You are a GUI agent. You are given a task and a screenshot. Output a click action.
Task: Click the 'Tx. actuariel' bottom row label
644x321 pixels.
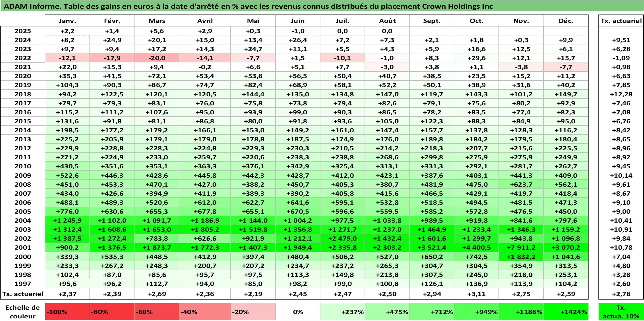pos(23,294)
